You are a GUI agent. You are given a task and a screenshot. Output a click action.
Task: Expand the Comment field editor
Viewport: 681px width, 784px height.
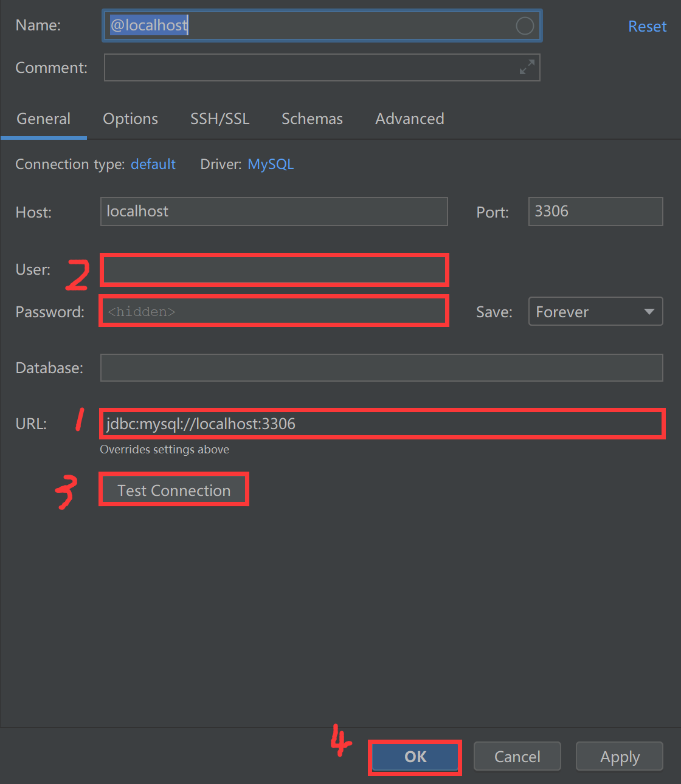pos(527,67)
